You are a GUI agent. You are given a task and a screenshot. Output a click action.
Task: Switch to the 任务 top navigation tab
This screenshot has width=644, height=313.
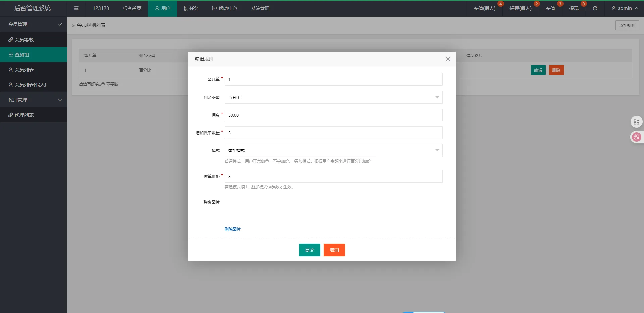tap(191, 8)
